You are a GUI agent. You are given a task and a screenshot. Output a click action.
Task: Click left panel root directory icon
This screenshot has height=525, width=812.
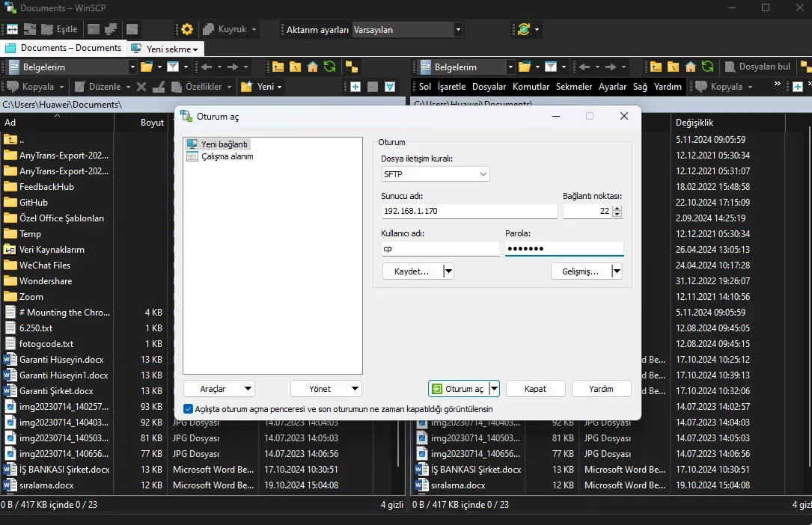(295, 67)
